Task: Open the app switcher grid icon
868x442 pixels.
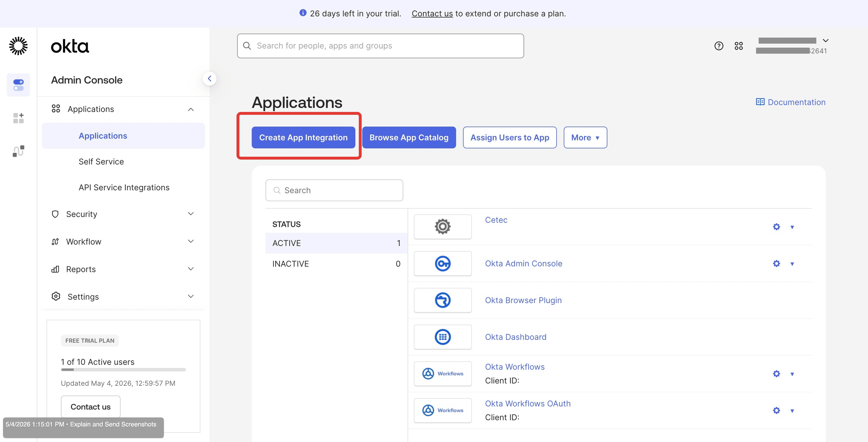Action: tap(739, 46)
